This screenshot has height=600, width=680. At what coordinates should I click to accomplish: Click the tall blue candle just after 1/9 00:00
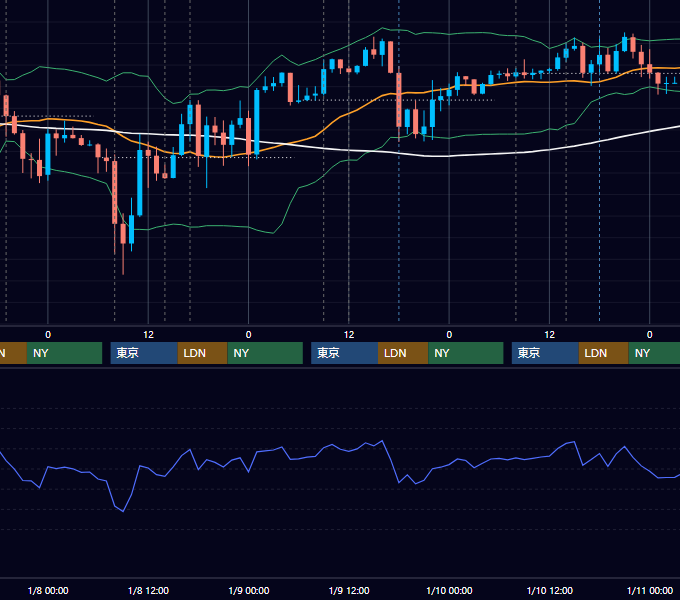coord(257,122)
